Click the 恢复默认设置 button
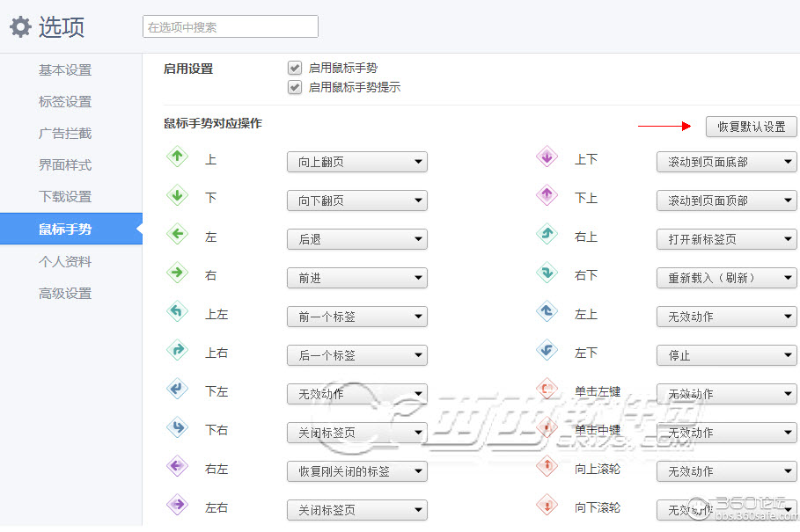Image resolution: width=800 pixels, height=532 pixels. pyautogui.click(x=751, y=127)
